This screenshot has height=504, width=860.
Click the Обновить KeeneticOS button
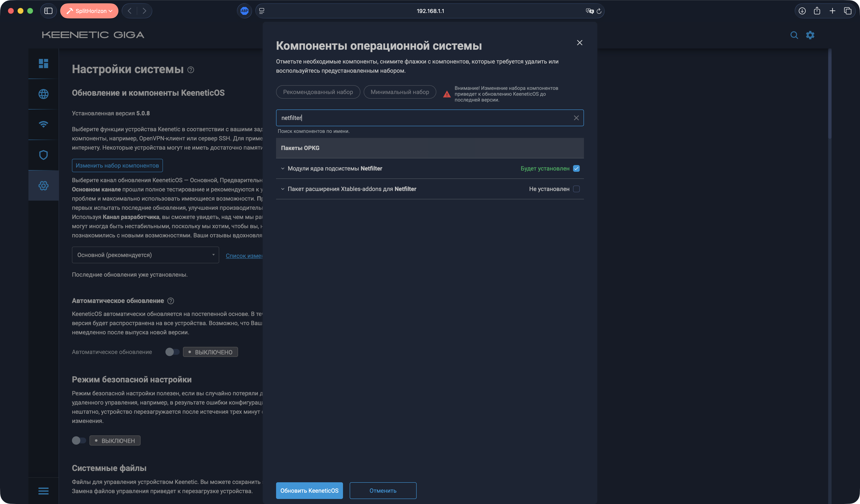coord(310,491)
